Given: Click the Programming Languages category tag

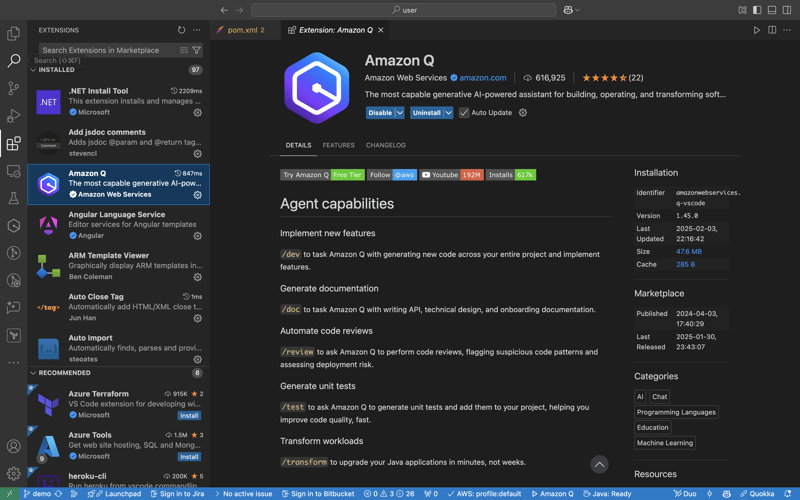Looking at the screenshot, I should coord(676,412).
